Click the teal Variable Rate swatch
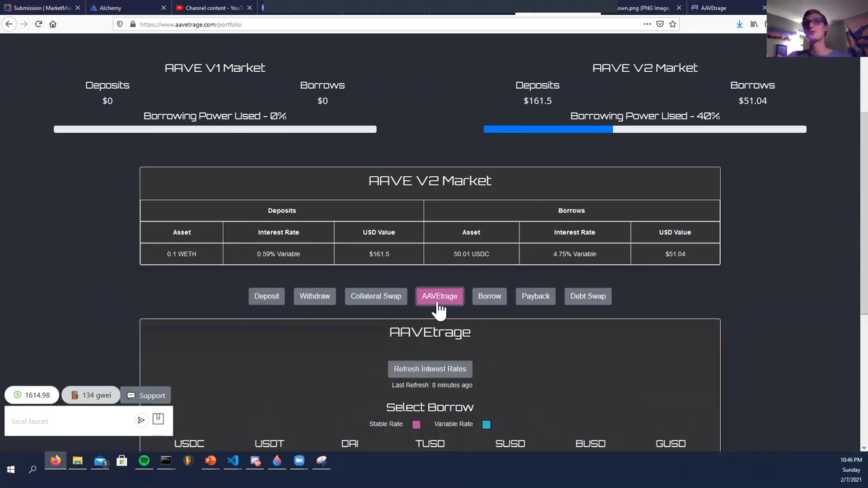 pyautogui.click(x=486, y=424)
